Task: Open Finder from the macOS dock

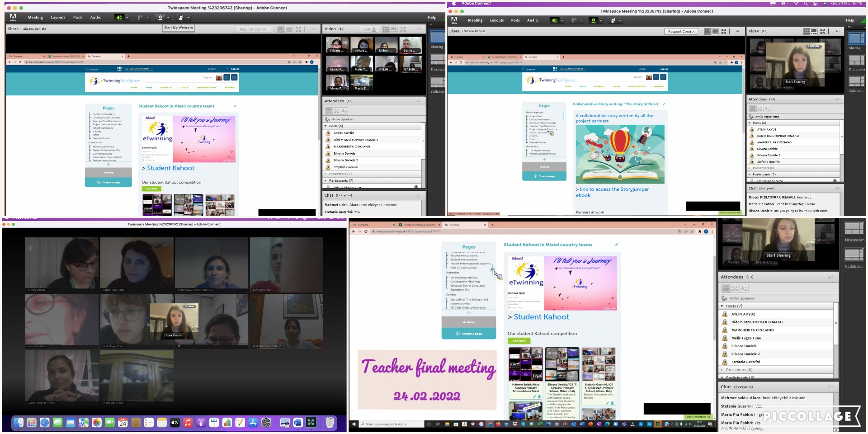Action: [x=19, y=423]
